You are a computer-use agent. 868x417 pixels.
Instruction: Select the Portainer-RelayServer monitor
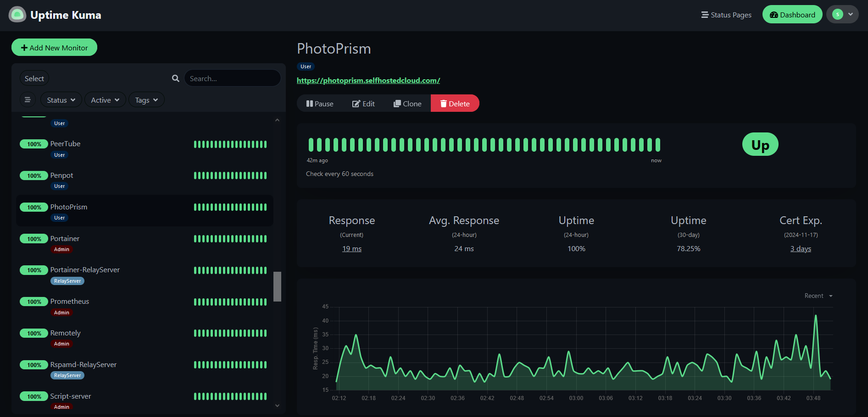(x=145, y=274)
